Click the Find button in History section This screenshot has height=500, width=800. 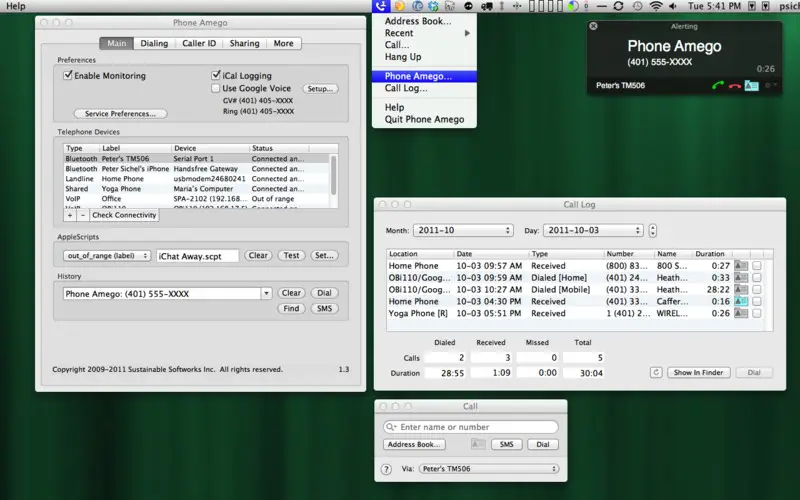pyautogui.click(x=291, y=309)
